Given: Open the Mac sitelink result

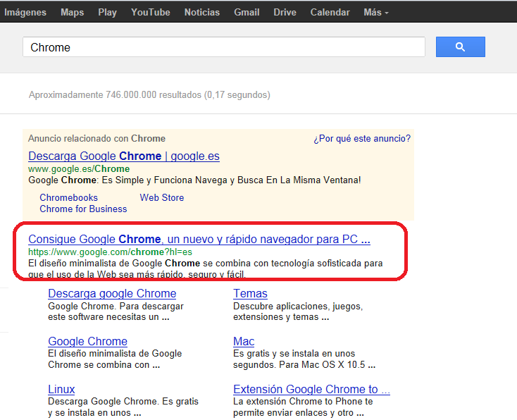Looking at the screenshot, I should 244,341.
